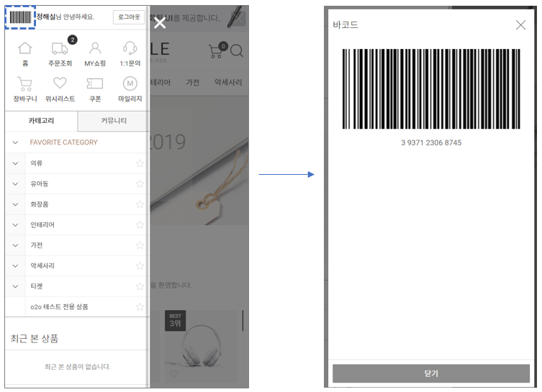The width and height of the screenshot is (542, 392).
Task: Expand the 악세사리 category chevron
Action: 15,265
